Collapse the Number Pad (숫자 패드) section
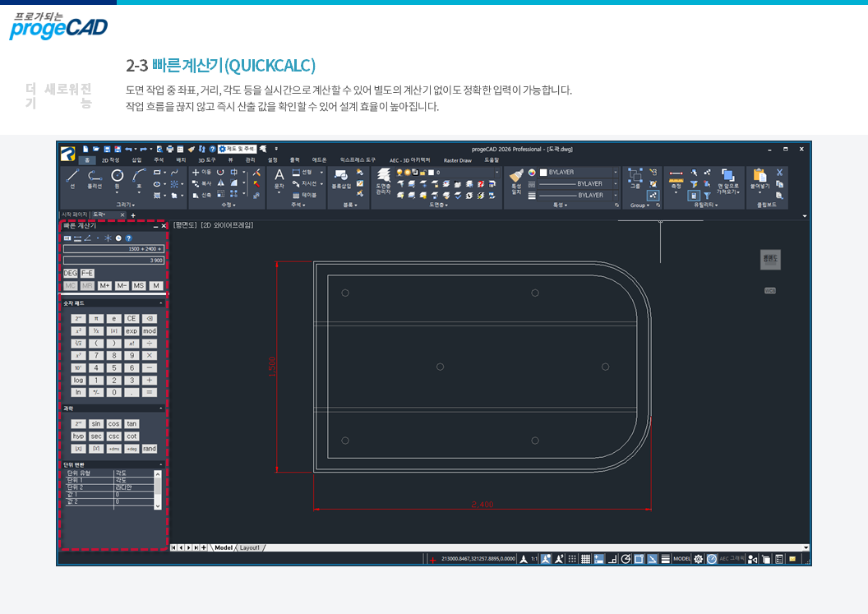 pyautogui.click(x=161, y=303)
